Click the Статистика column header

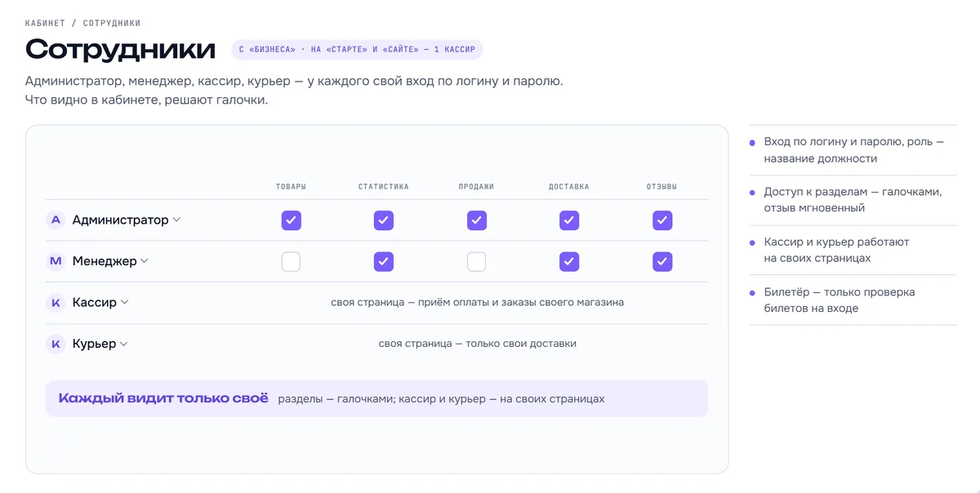point(384,187)
